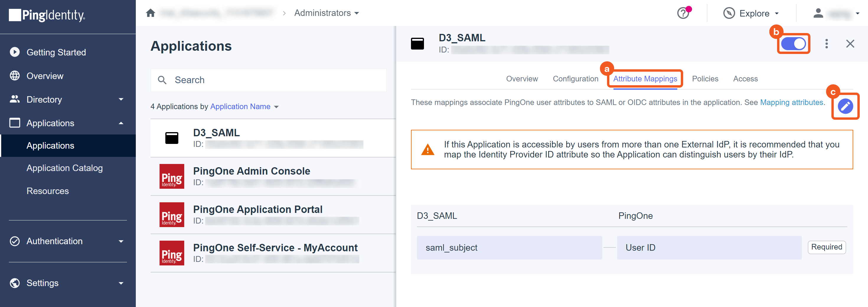Open the Explore dropdown menu

pyautogui.click(x=751, y=14)
